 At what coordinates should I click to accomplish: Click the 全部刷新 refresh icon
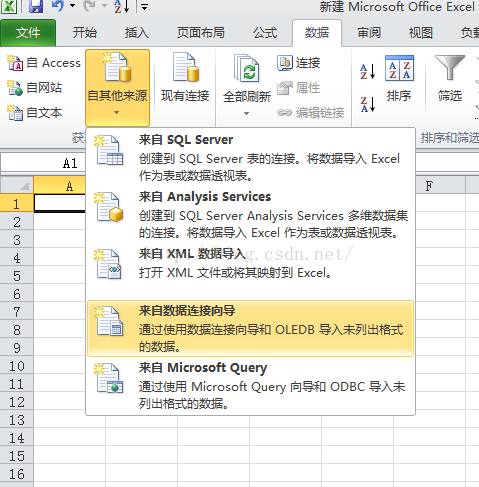247,69
